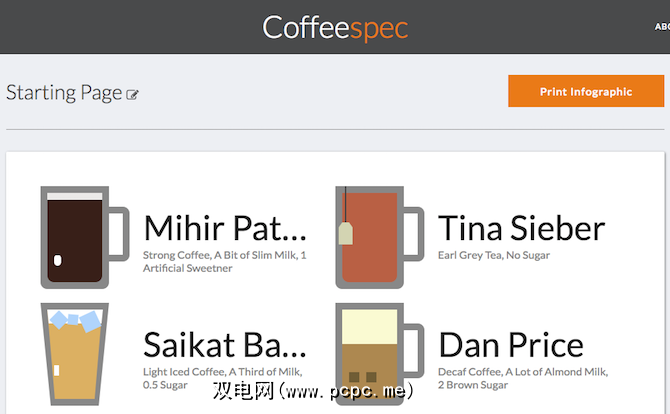This screenshot has width=670, height=414.
Task: Click Saikat's iced coffee glass icon
Action: tap(74, 355)
